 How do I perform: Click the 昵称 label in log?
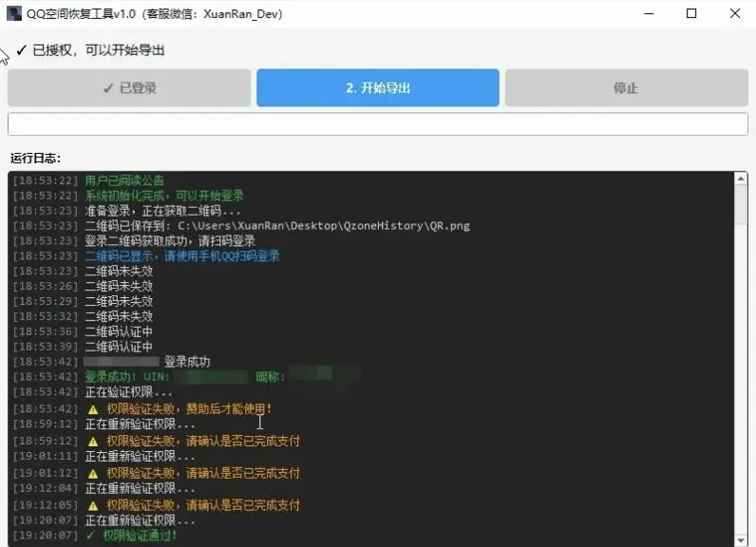point(270,377)
